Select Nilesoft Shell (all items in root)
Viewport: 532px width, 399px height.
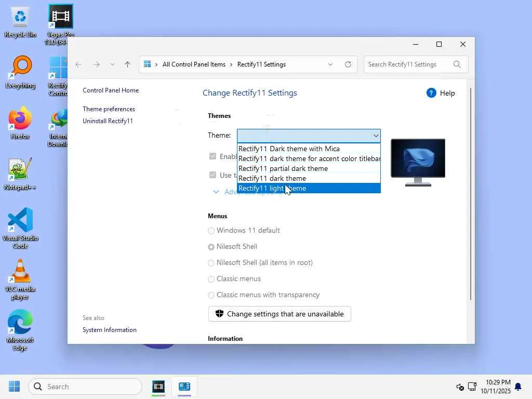[x=211, y=263]
